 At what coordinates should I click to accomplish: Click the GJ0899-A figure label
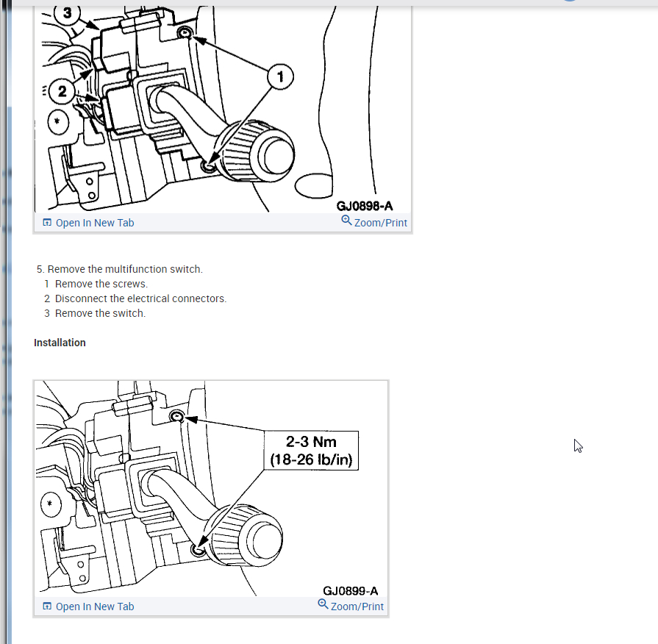point(351,591)
